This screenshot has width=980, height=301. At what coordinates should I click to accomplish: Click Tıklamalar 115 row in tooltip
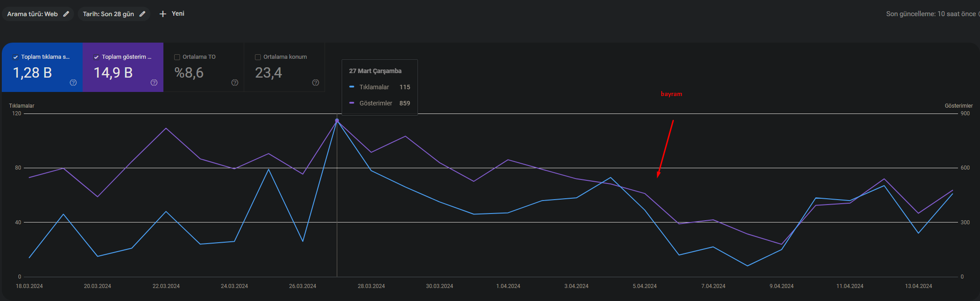[x=380, y=87]
